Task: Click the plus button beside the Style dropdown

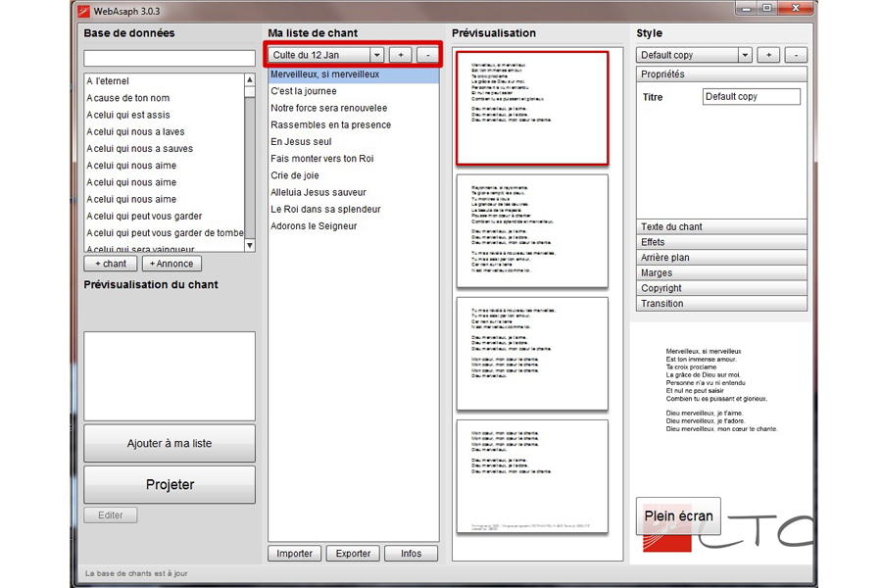Action: (768, 55)
